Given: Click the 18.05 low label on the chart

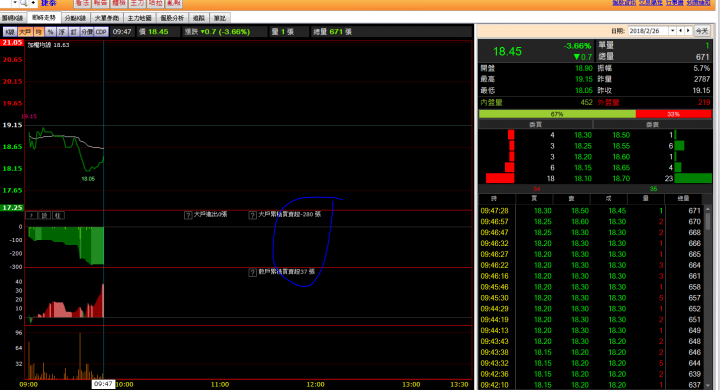Looking at the screenshot, I should pos(88,179).
